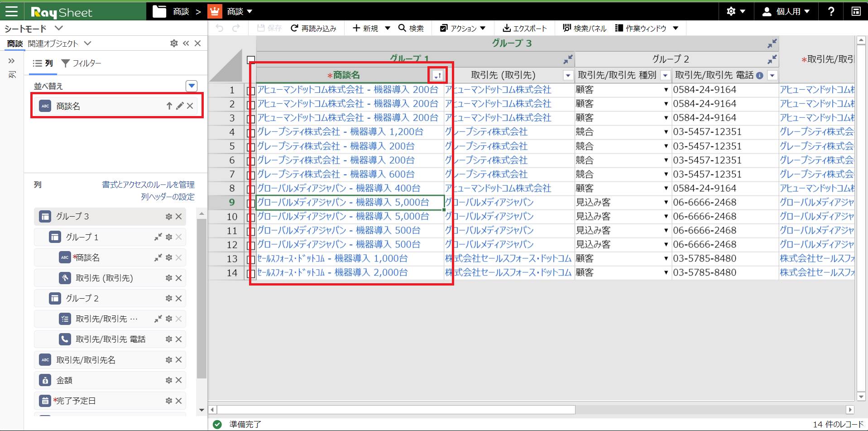Open グレープシティ株式会社 - 機器導入 1,200台 link
This screenshot has height=431, width=868.
(340, 132)
